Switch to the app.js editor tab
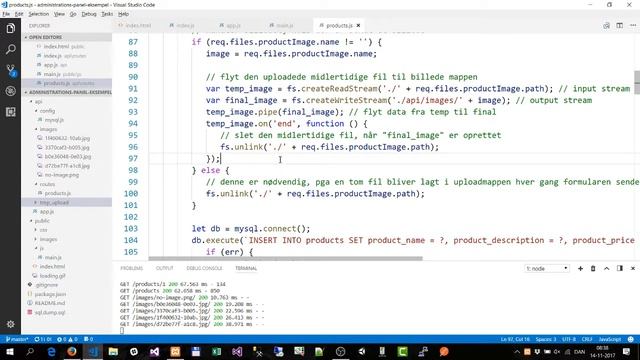Viewport: 640px width, 360px height. (232, 25)
